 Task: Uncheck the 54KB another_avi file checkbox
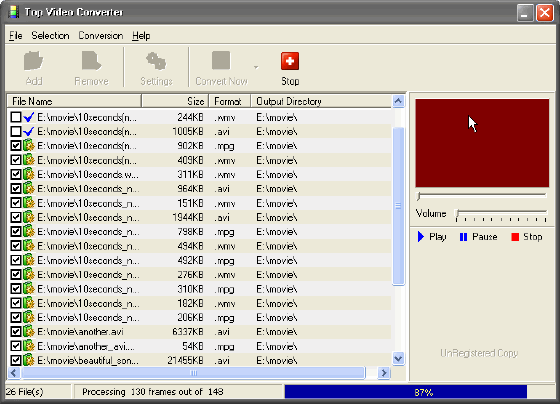pos(16,346)
